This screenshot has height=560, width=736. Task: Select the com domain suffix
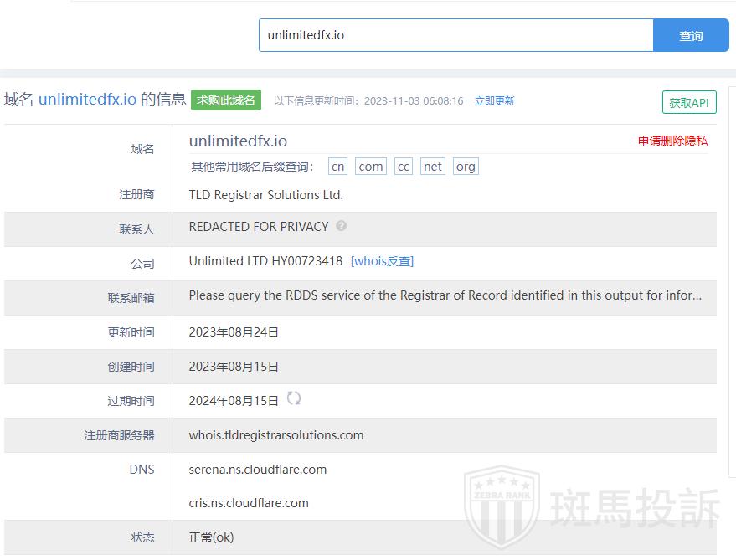point(370,167)
